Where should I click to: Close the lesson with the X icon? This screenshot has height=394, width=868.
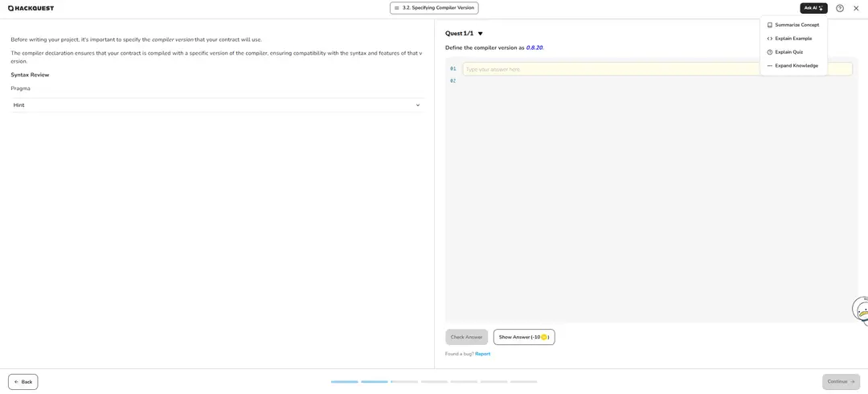pyautogui.click(x=856, y=8)
